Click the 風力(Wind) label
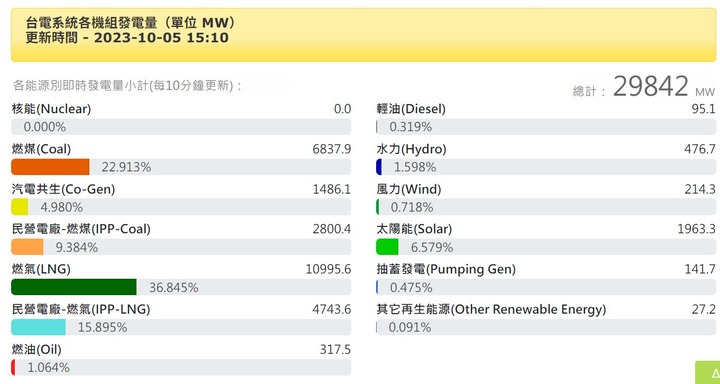 tap(409, 189)
